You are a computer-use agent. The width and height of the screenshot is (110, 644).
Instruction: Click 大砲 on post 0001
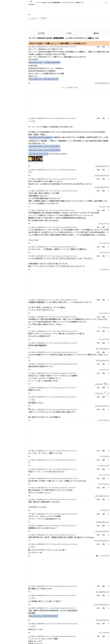pos(103,47)
